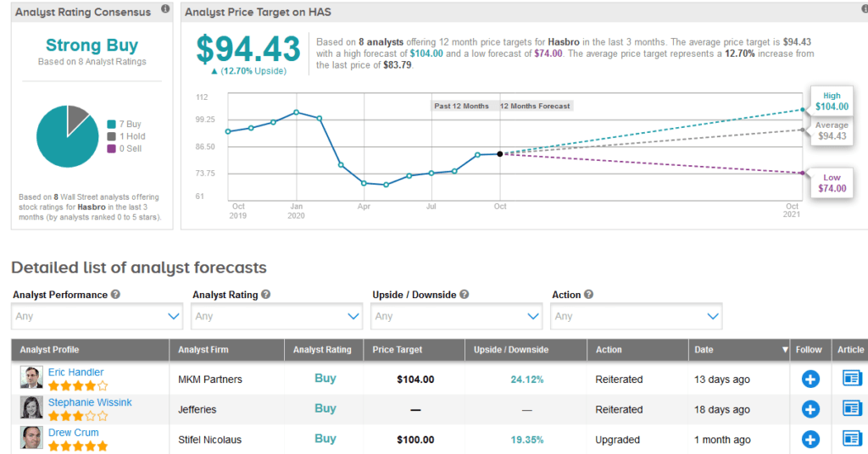Open Drew Crum's analyst profile link

point(73,432)
